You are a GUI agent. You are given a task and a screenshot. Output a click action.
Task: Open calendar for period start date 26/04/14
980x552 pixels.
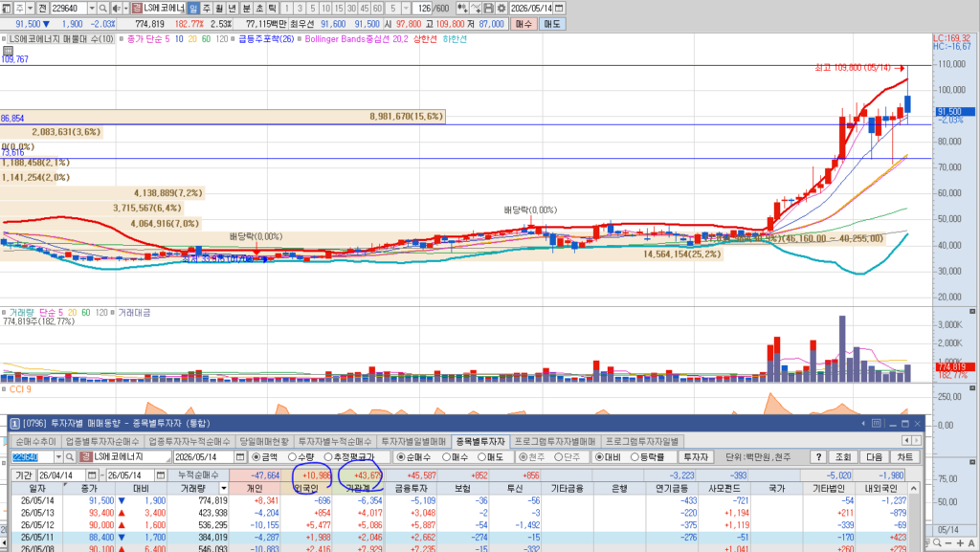tap(92, 475)
